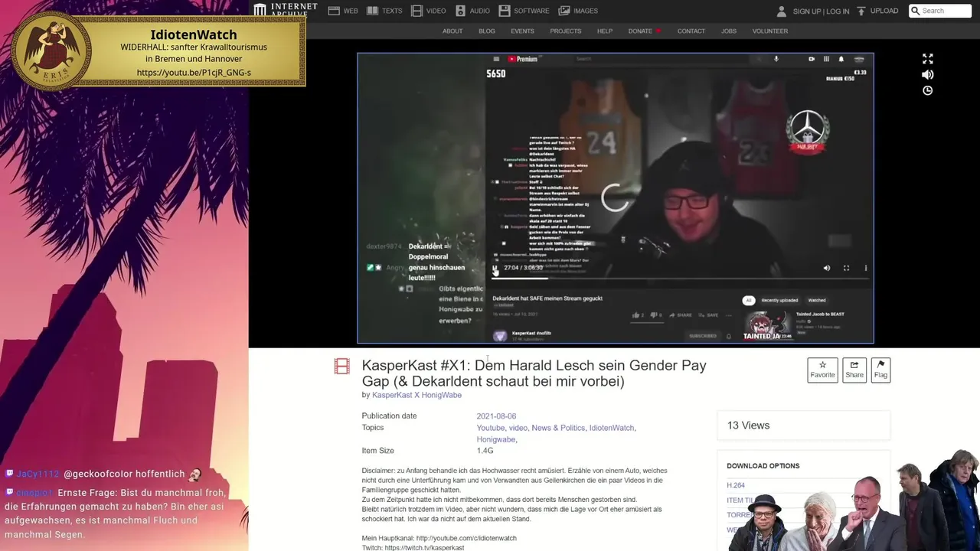The image size is (980, 551).
Task: Select the Recently uploaded filter chip
Action: coord(779,300)
